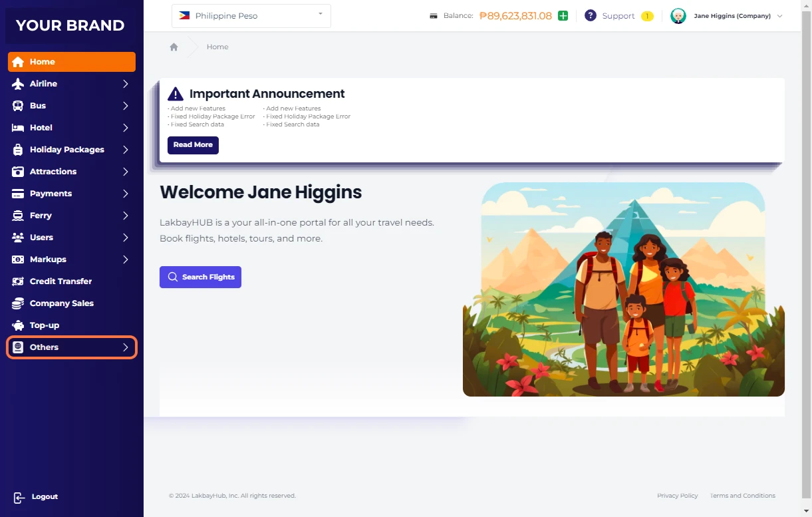Click the Hotel bed icon in sidebar

click(18, 128)
